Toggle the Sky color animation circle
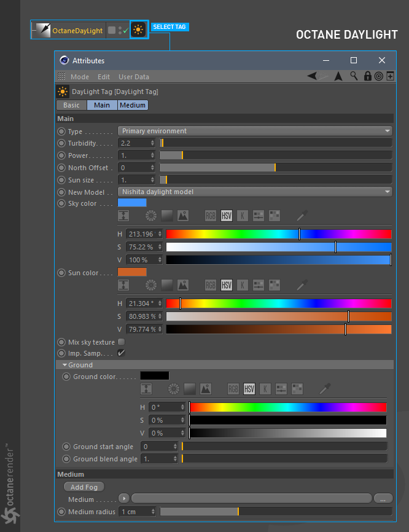409x532 pixels. pos(61,203)
